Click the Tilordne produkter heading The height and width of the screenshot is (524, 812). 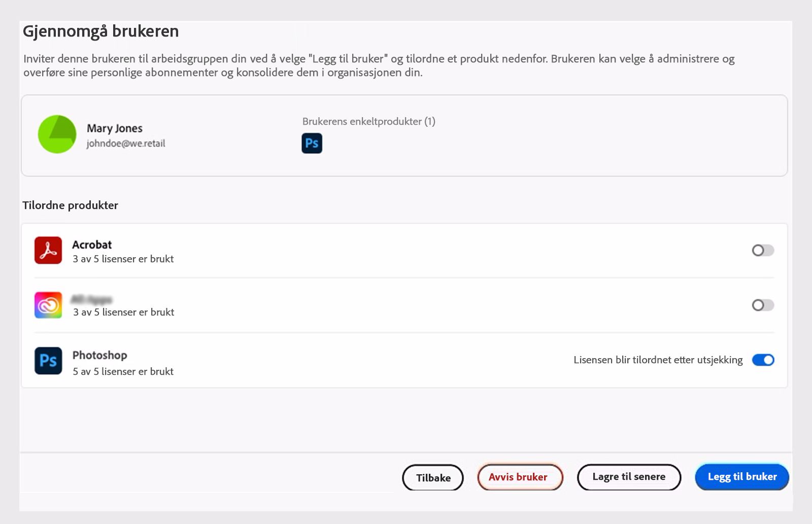[70, 205]
